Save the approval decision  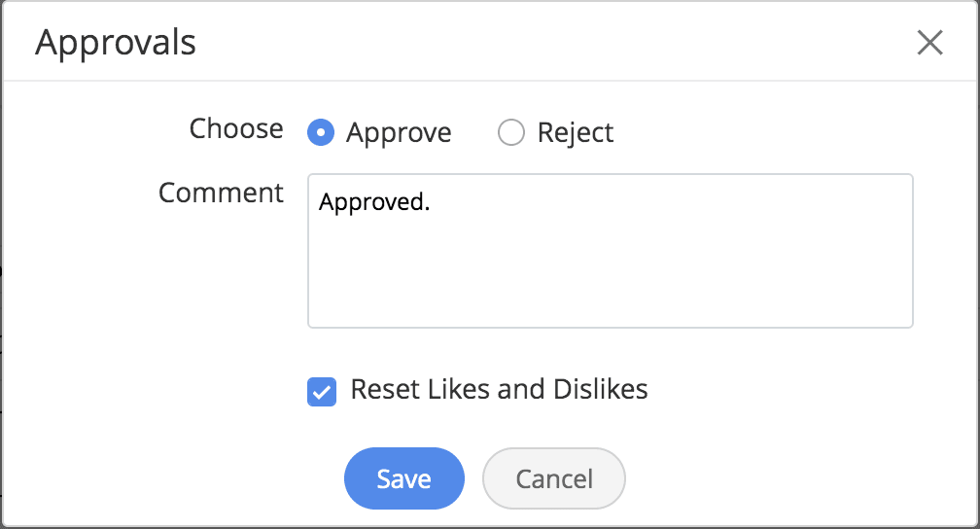pyautogui.click(x=404, y=478)
